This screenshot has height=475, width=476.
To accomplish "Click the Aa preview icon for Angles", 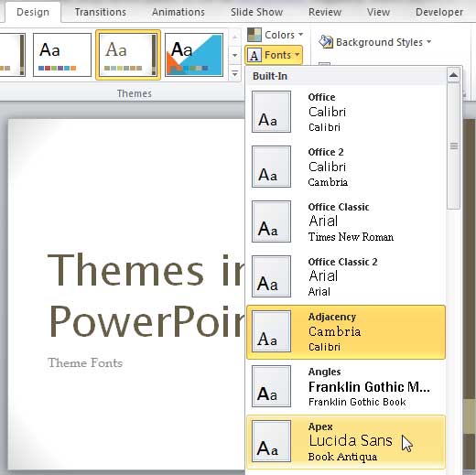I will (x=271, y=386).
